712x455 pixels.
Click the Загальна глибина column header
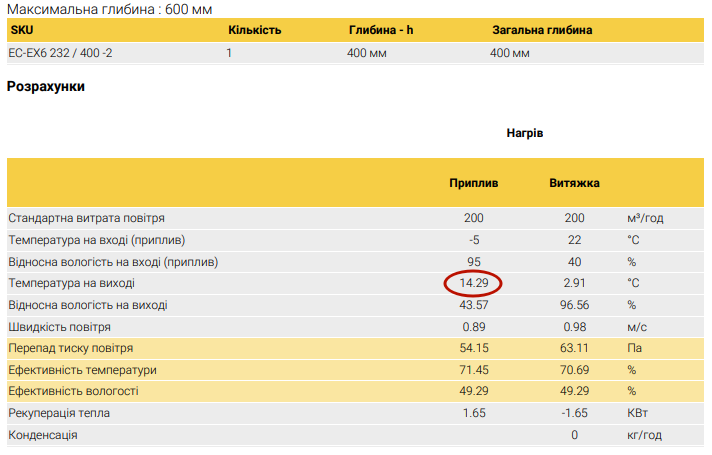[x=542, y=30]
